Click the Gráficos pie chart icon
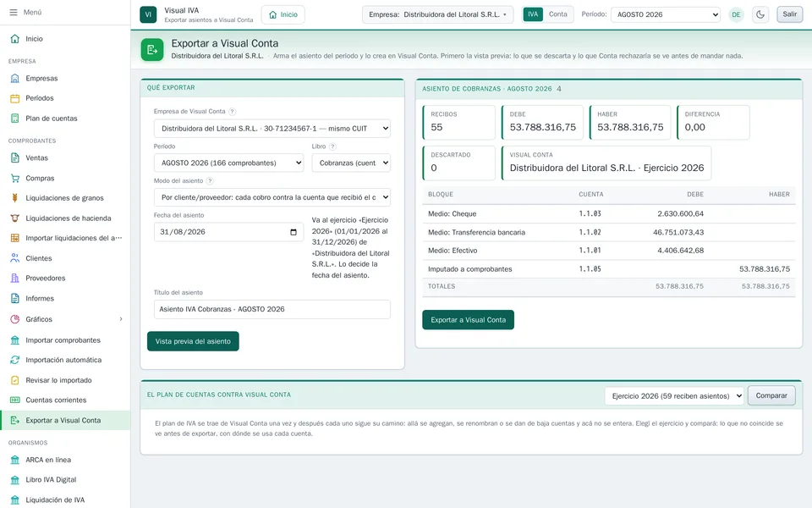Viewport: 812px width, 508px height. (x=15, y=319)
